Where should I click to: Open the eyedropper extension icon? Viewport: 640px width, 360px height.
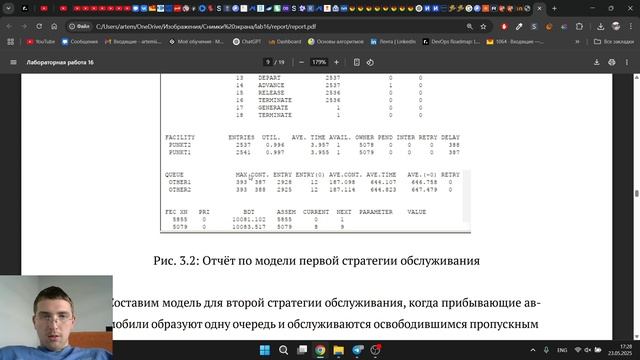tap(519, 27)
